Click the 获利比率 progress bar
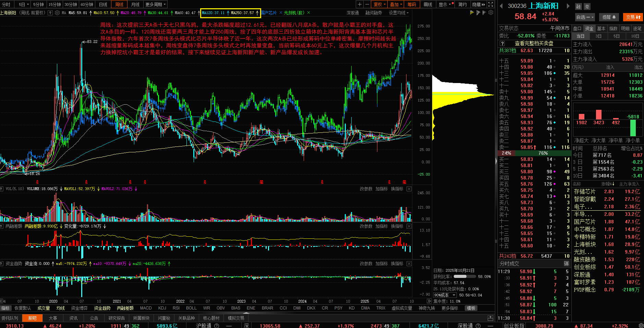644x328 pixels. pos(465,276)
